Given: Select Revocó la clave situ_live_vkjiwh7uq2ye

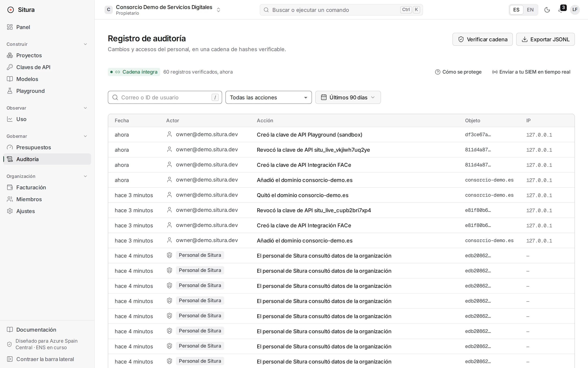Looking at the screenshot, I should point(341,150).
